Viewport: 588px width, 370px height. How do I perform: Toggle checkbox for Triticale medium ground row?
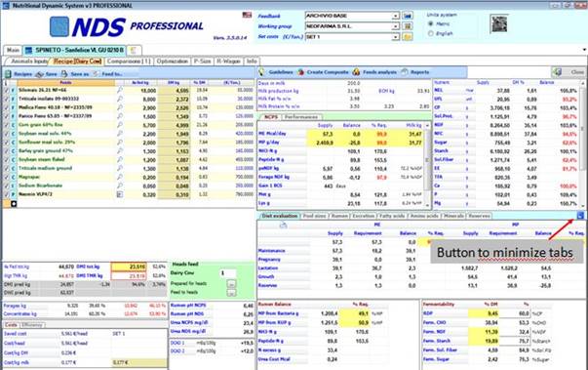pyautogui.click(x=6, y=168)
